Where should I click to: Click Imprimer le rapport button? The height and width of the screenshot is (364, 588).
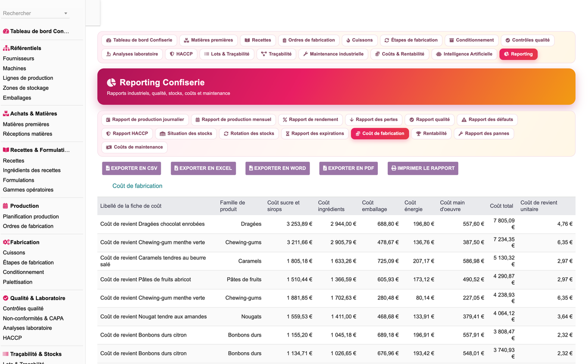pyautogui.click(x=423, y=168)
